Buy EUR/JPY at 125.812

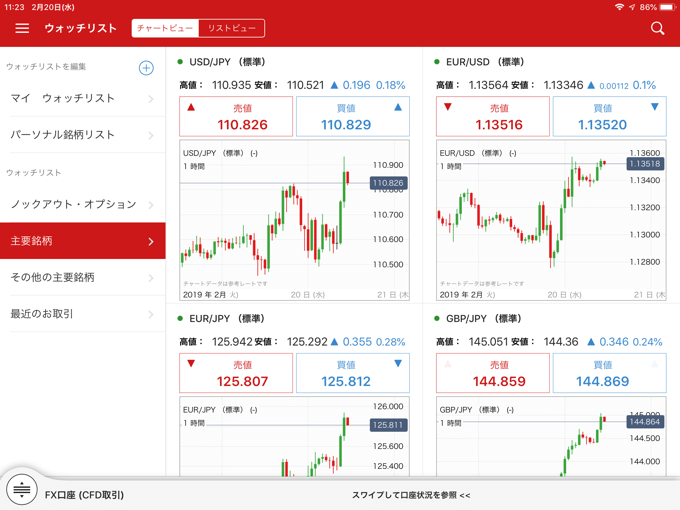pyautogui.click(x=353, y=373)
